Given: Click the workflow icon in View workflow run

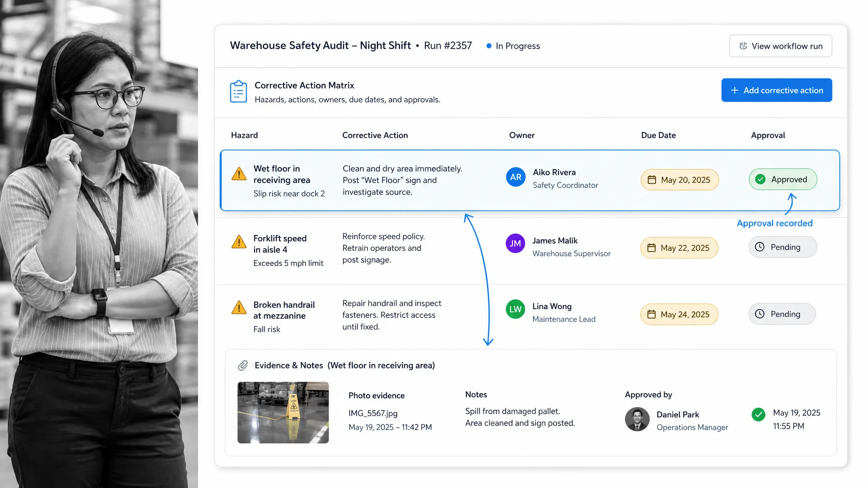Looking at the screenshot, I should pos(743,46).
